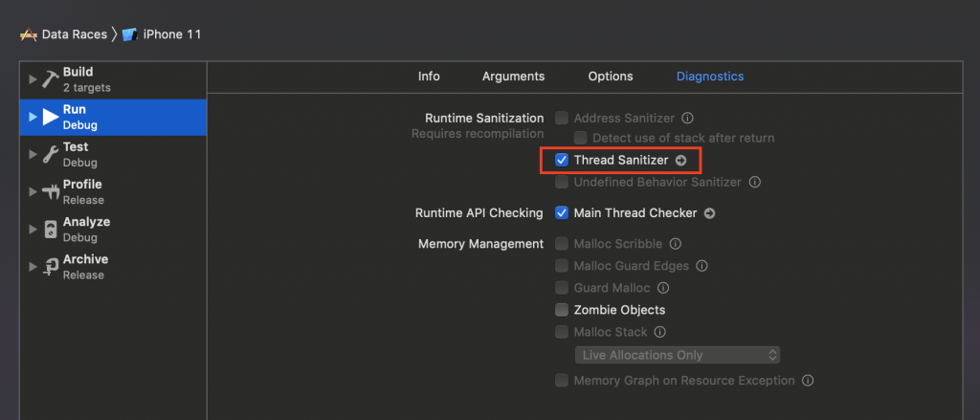Disable the Thread Sanitizer checkbox
This screenshot has height=420, width=980.
[x=562, y=161]
